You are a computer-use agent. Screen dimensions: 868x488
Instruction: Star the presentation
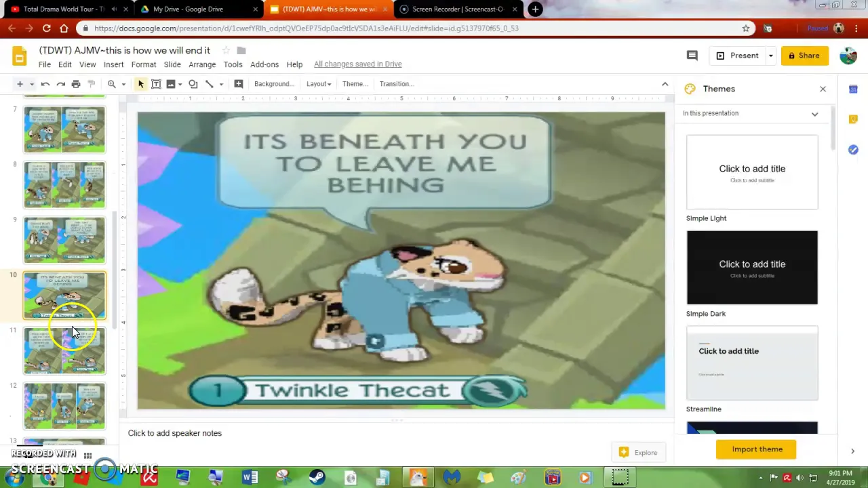(226, 50)
